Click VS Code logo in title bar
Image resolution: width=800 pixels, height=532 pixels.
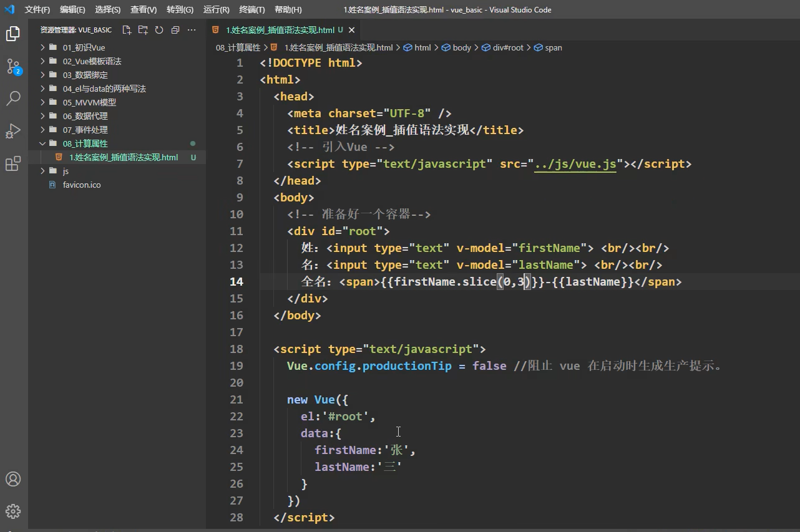pos(10,9)
